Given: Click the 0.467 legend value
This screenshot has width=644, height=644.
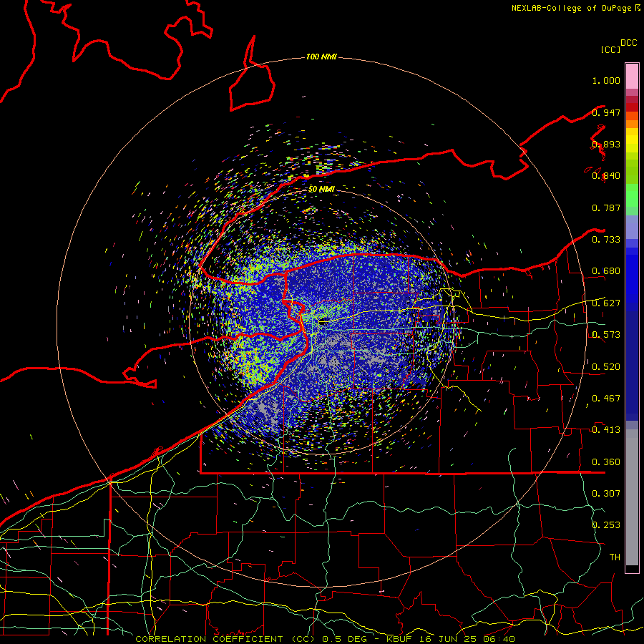Looking at the screenshot, I should pyautogui.click(x=606, y=399).
